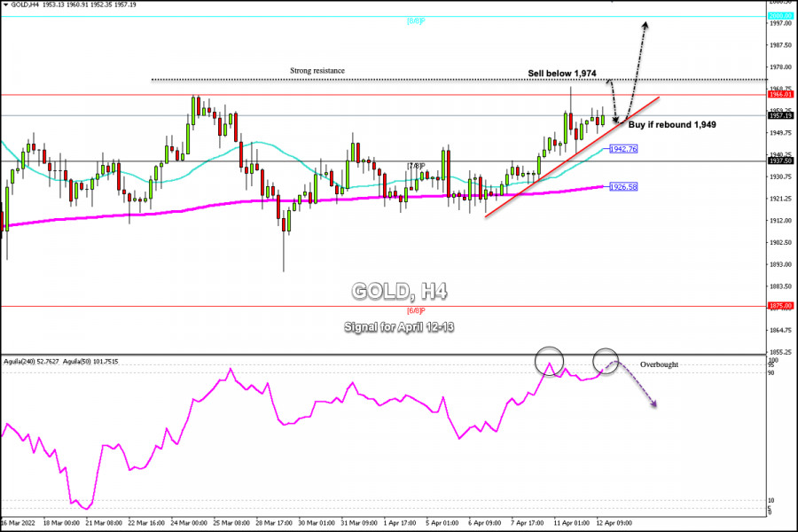Image resolution: width=798 pixels, height=532 pixels.
Task: Click 1930.75 on the price scale
Action: [x=781, y=176]
